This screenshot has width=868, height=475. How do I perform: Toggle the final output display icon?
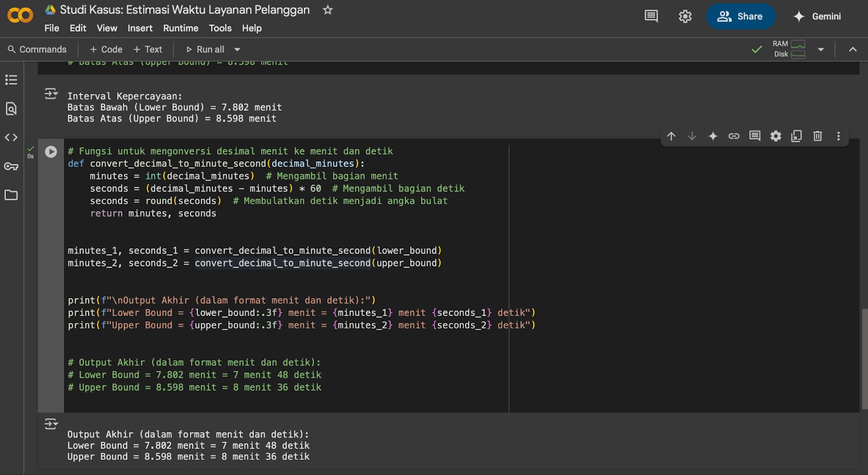(51, 424)
